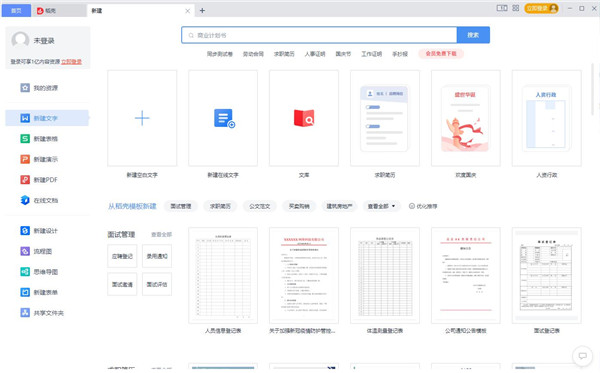Click the red 文库 book icon

[x=304, y=118]
